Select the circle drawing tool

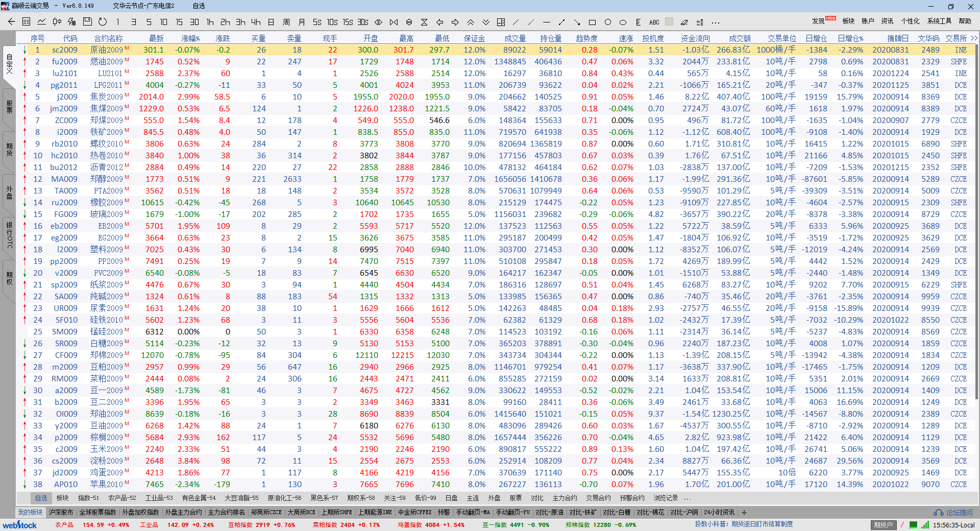607,22
